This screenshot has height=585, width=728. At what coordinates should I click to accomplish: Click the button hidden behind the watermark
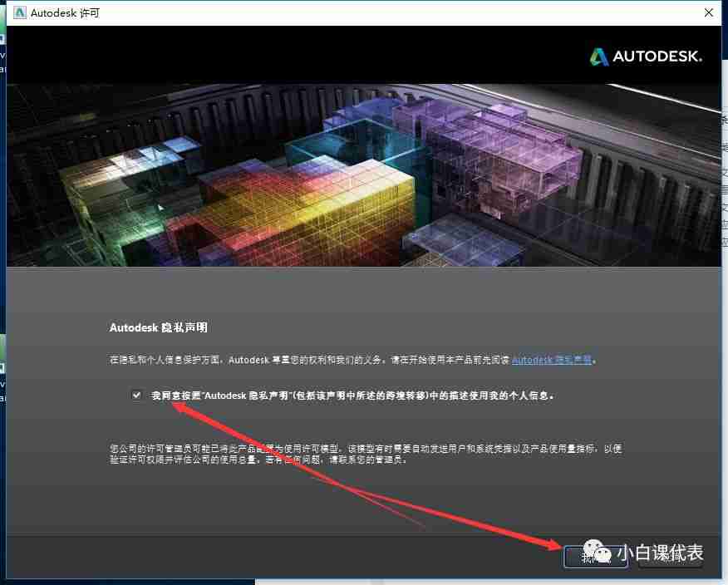595,558
